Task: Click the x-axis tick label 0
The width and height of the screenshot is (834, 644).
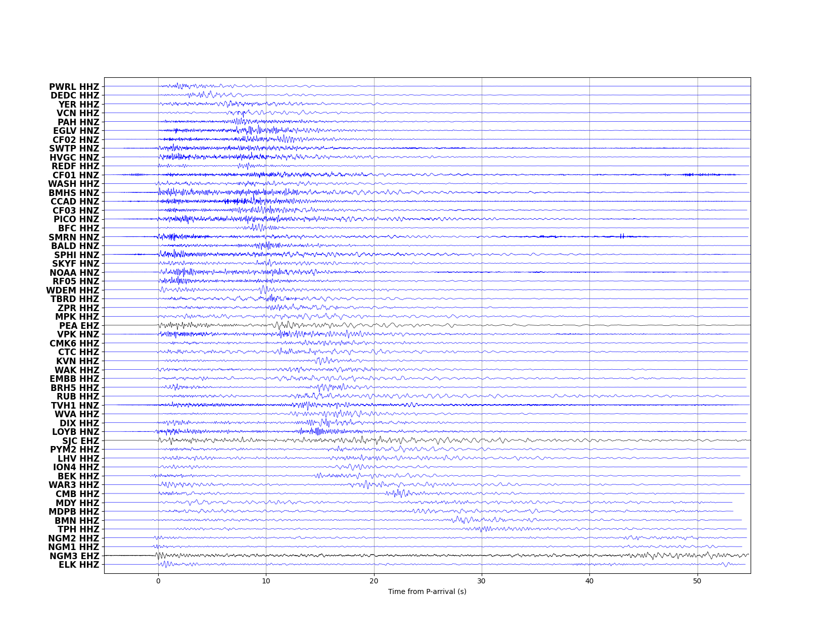Action: [158, 581]
